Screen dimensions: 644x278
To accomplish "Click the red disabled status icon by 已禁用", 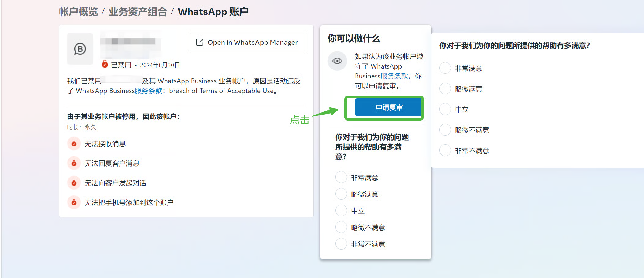I will [x=105, y=64].
